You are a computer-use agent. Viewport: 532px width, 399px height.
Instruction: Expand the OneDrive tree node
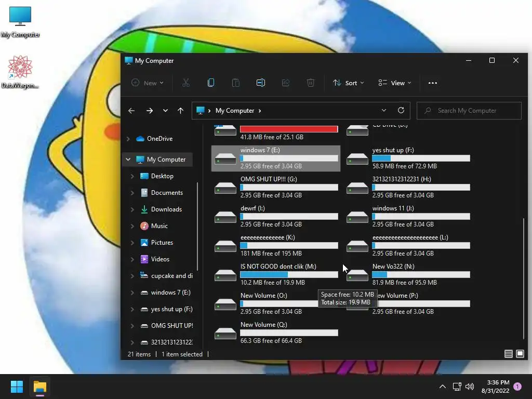(128, 139)
